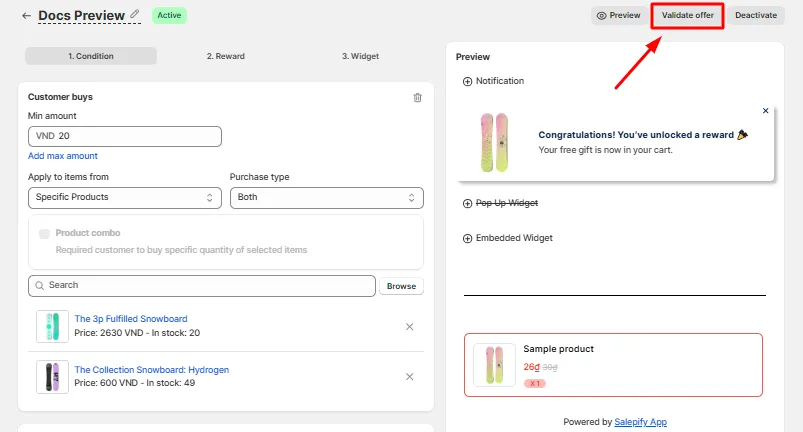
Task: Click 'Price: 2630 VND - In stock: 20' text
Action: pyautogui.click(x=137, y=333)
